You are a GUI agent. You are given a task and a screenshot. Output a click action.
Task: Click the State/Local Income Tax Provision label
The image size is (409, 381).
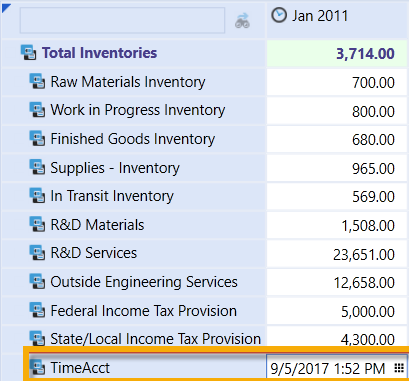[x=155, y=339]
